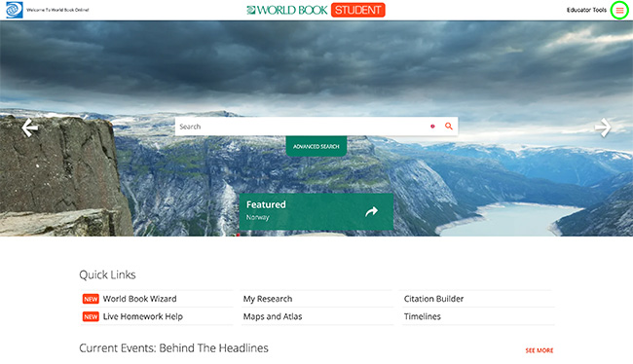The width and height of the screenshot is (633, 364).
Task: Open World Book Wizard link
Action: click(139, 299)
